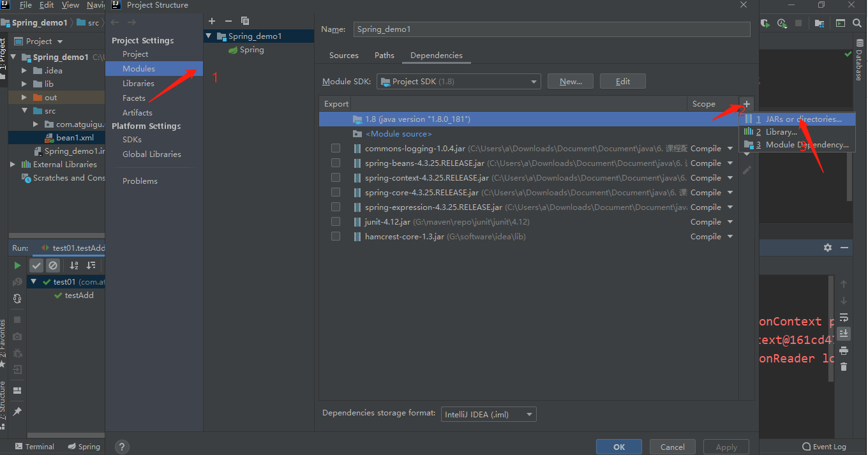Sort tests alphabetically icon

click(x=74, y=265)
